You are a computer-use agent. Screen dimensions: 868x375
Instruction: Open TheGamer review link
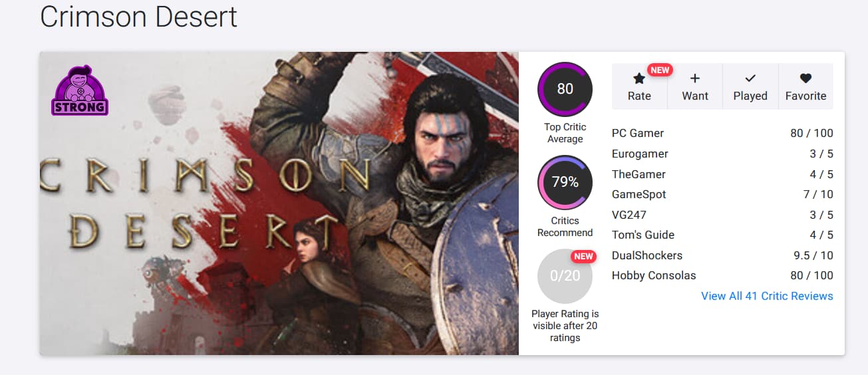(x=639, y=174)
